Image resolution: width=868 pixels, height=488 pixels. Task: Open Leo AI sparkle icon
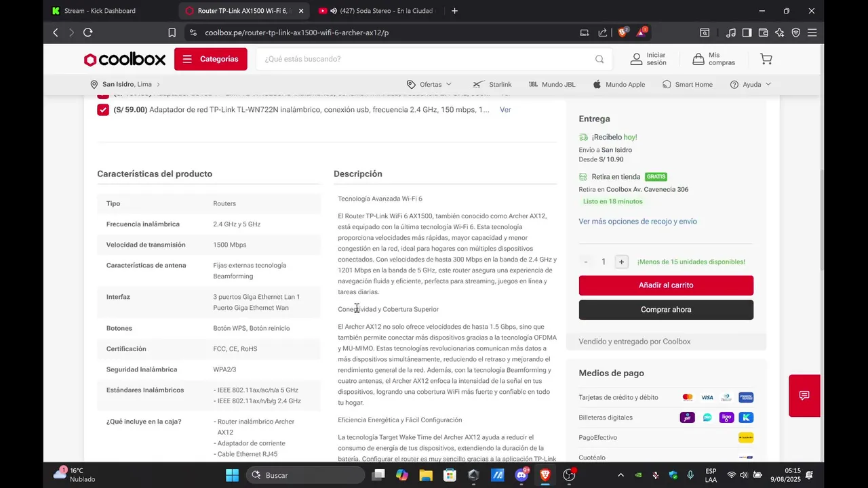pos(779,33)
